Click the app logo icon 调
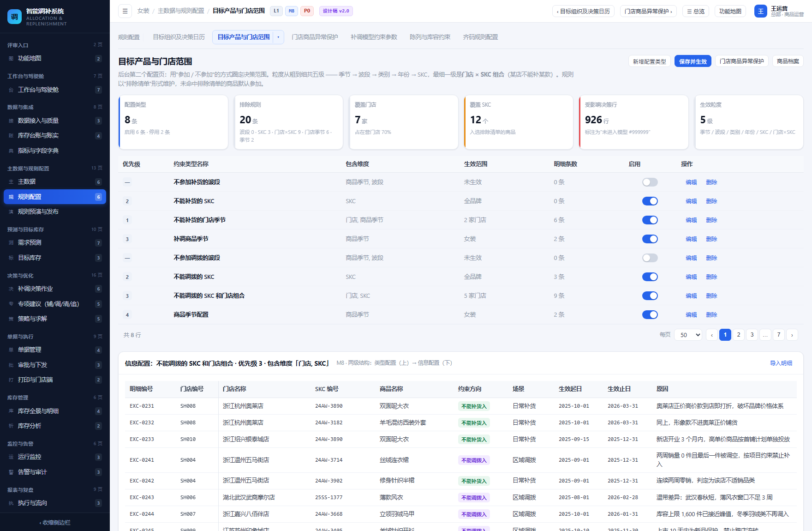Viewport: 812px width, 531px height. coord(14,17)
